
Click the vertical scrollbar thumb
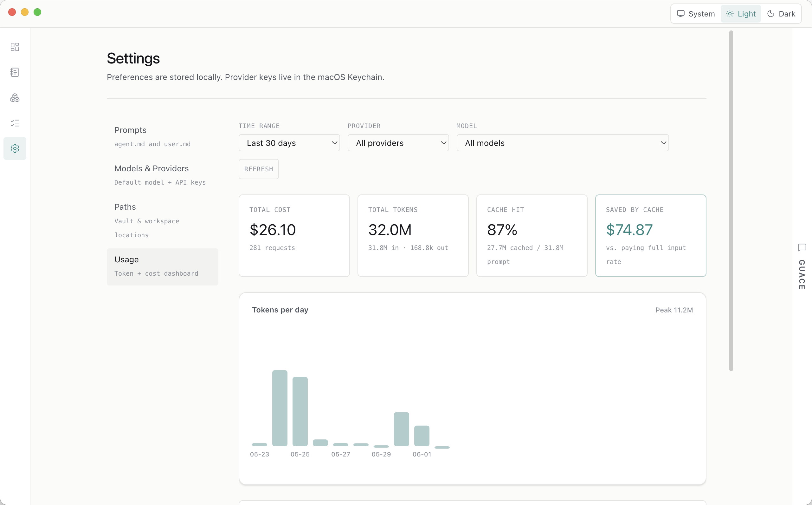click(731, 200)
